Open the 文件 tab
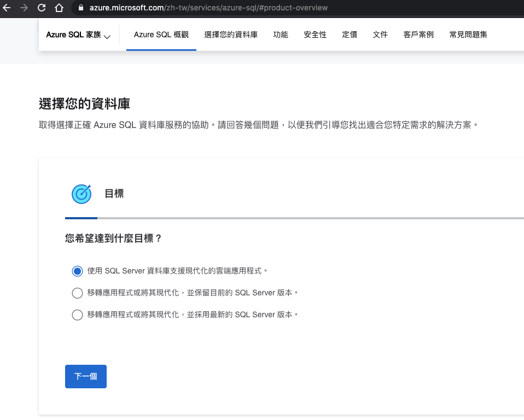The height and width of the screenshot is (420, 524). [x=380, y=35]
